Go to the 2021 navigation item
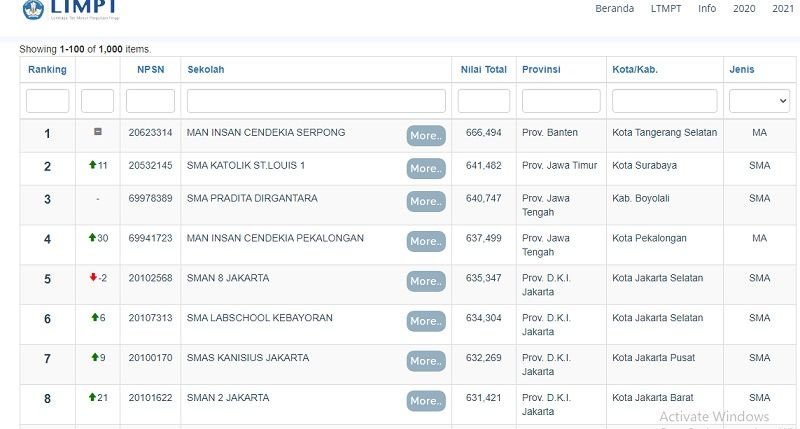 point(783,9)
